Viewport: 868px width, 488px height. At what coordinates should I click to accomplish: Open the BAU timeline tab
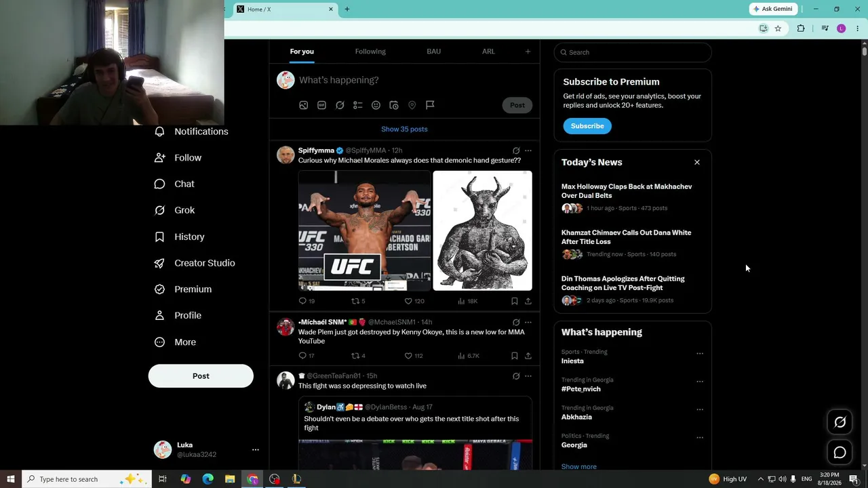point(434,52)
